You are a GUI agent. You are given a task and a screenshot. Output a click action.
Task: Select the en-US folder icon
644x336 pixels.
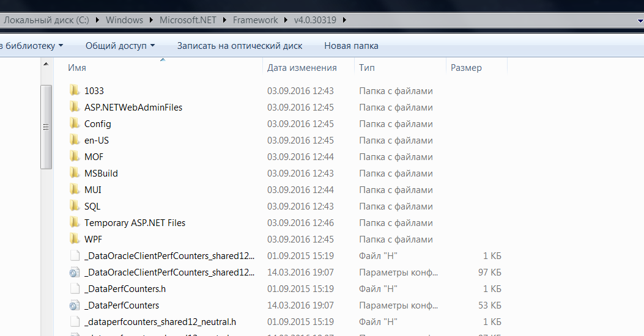pos(75,140)
